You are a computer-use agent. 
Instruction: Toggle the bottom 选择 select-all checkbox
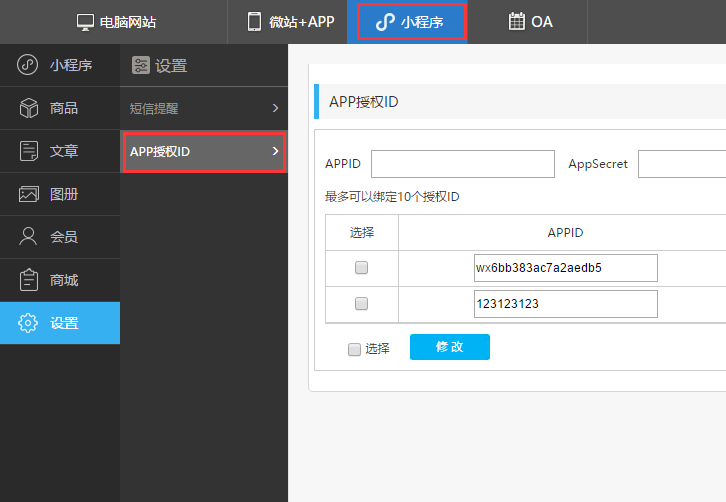coord(354,349)
